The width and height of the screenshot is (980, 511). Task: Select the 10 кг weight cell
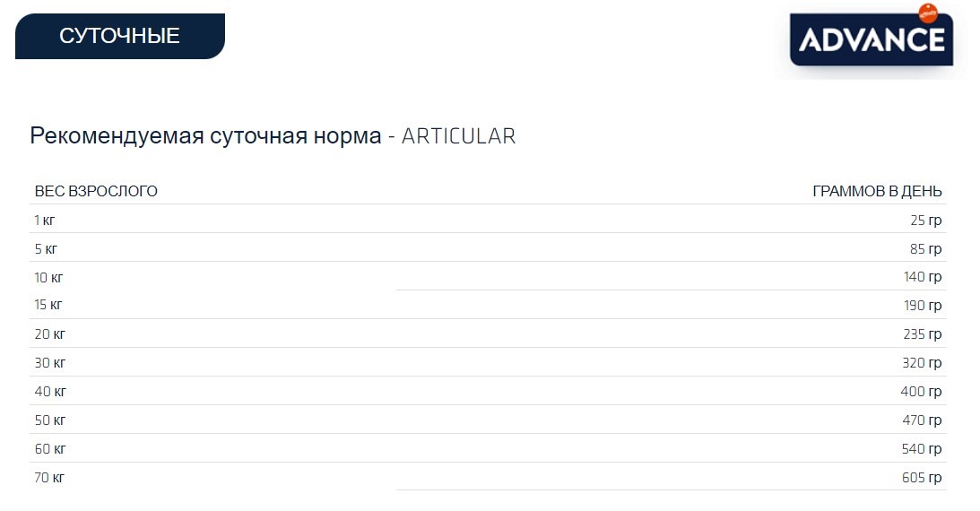[x=50, y=277]
